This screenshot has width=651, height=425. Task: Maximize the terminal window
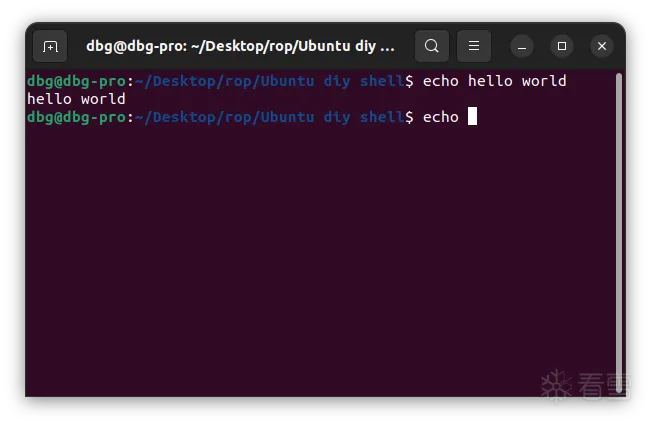pyautogui.click(x=562, y=46)
